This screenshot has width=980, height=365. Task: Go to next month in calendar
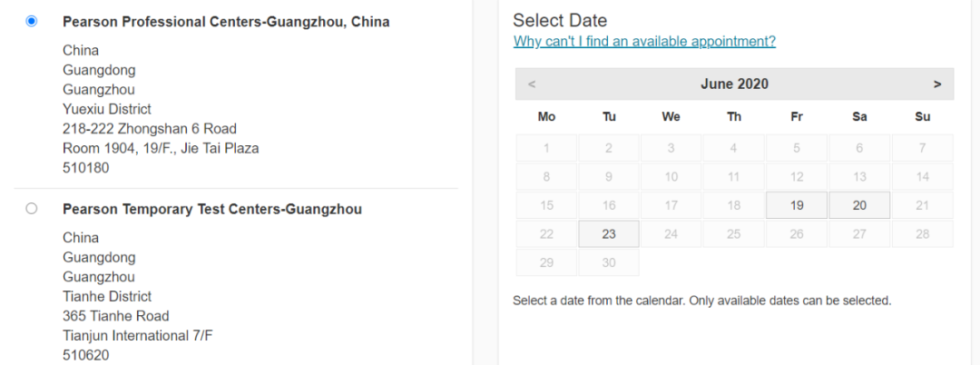pos(937,84)
